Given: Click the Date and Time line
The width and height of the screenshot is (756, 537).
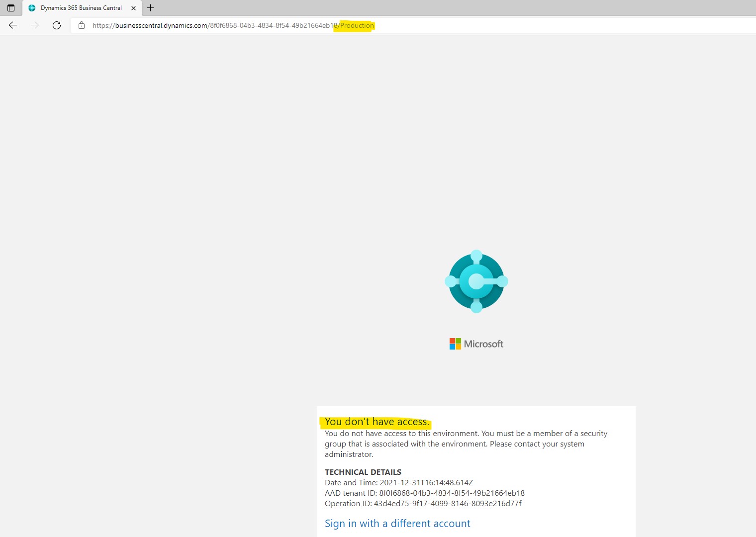Looking at the screenshot, I should pos(399,482).
